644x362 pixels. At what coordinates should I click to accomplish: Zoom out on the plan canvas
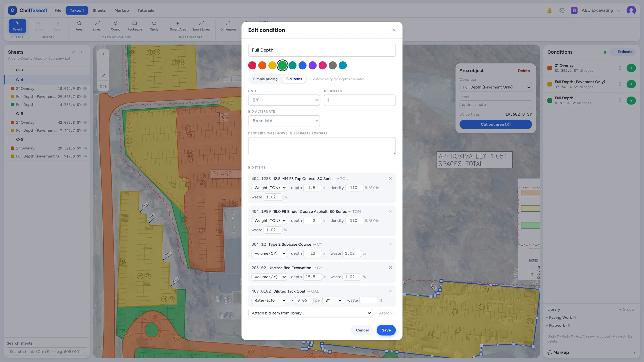(x=103, y=65)
